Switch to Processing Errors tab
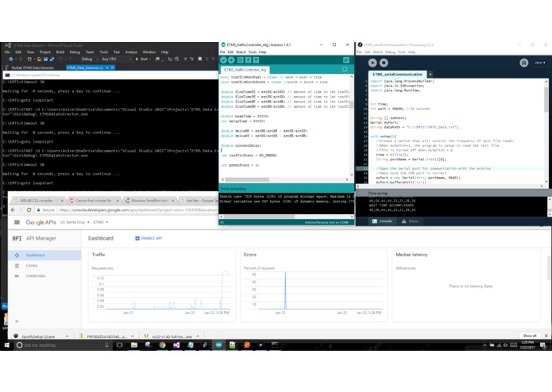The image size is (552, 392). (x=410, y=221)
